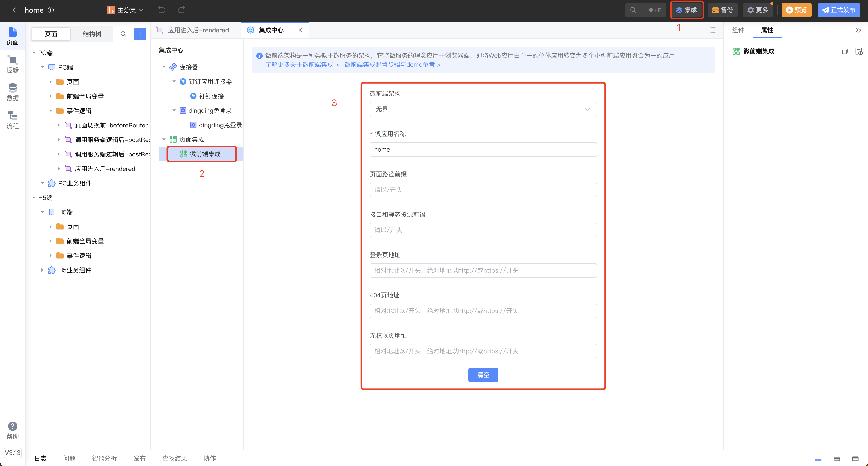This screenshot has height=466, width=868.
Task: Collapse the right panel with the double chevron
Action: [858, 30]
